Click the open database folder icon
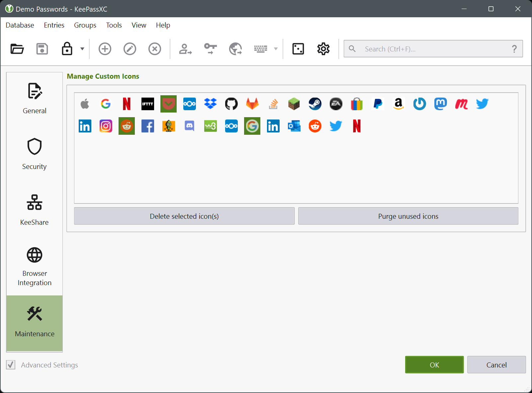 (17, 49)
